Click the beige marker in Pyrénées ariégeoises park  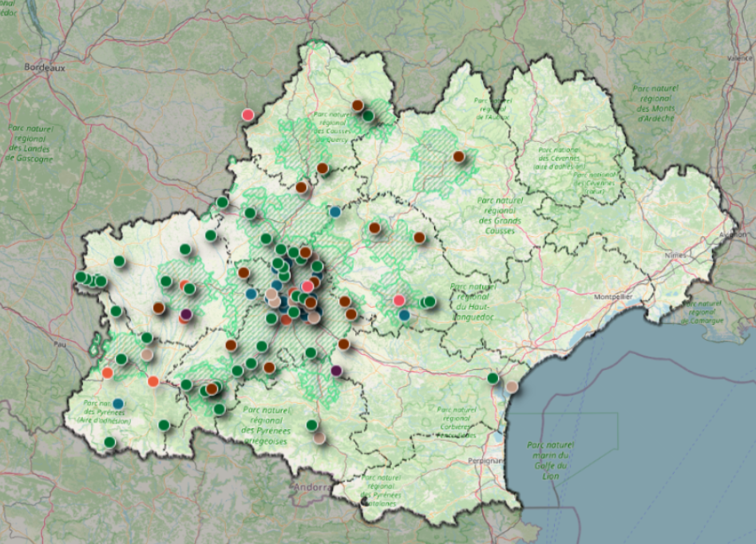click(x=319, y=437)
